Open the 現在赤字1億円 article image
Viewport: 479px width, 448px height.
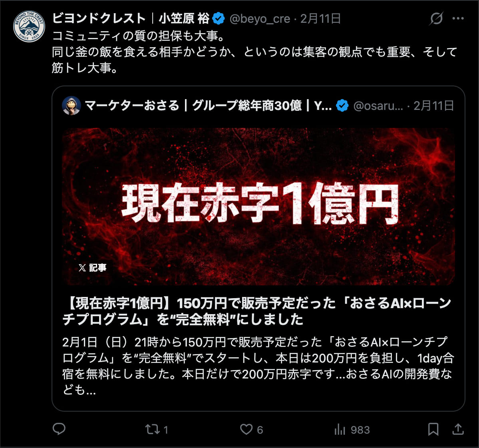click(x=258, y=207)
